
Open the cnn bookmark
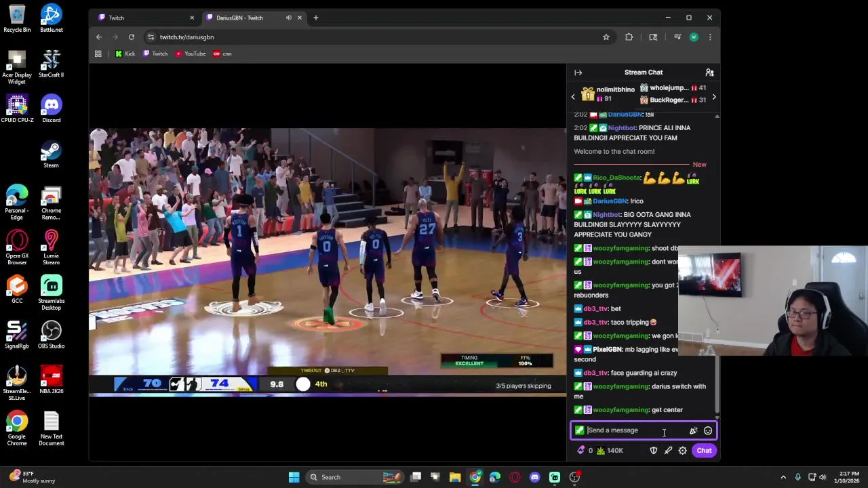[x=222, y=54]
